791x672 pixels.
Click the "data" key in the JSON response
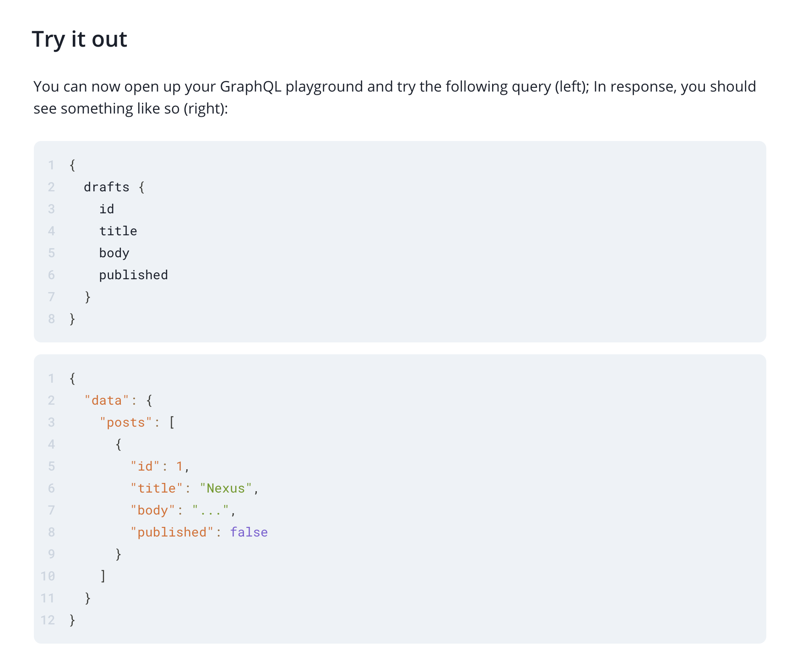(x=106, y=400)
